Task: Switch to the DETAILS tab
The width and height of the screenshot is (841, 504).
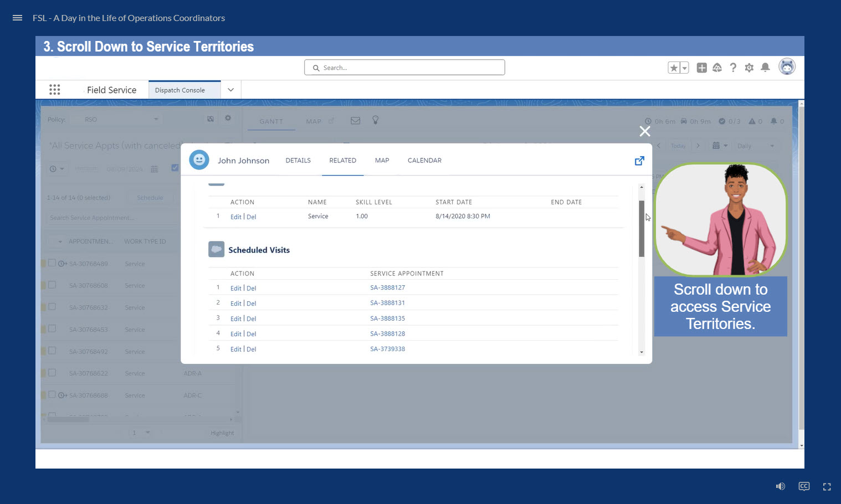Action: (x=298, y=160)
